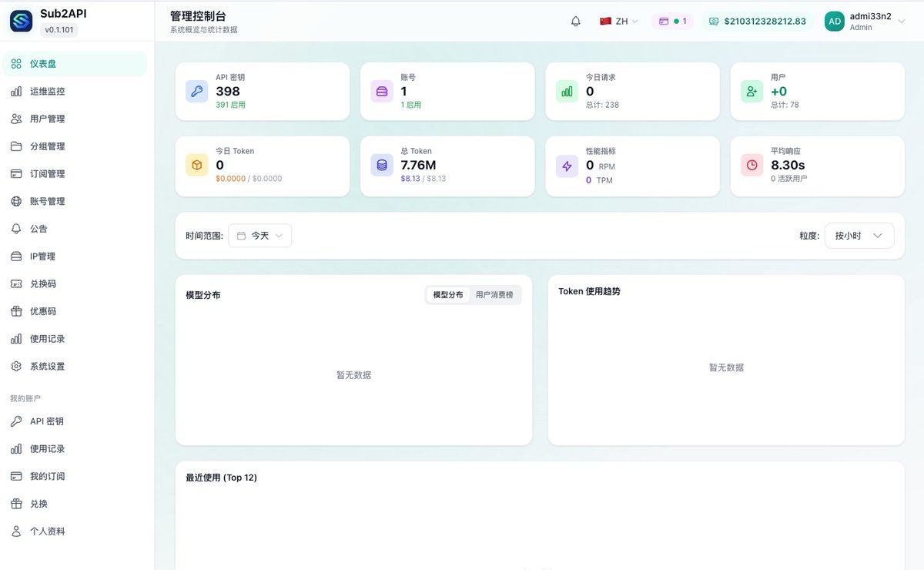Image resolution: width=924 pixels, height=570 pixels.
Task: Click the 398 API key count
Action: [x=228, y=91]
